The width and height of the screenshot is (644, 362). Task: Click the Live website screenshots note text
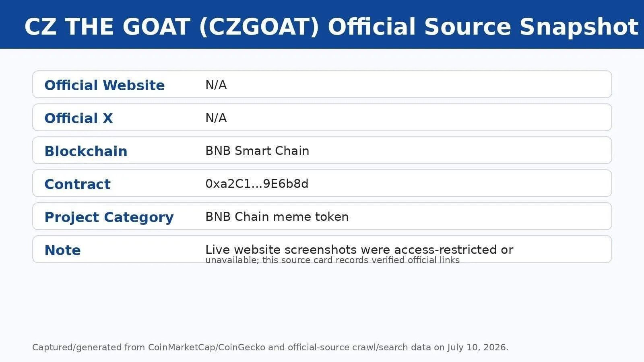(359, 249)
